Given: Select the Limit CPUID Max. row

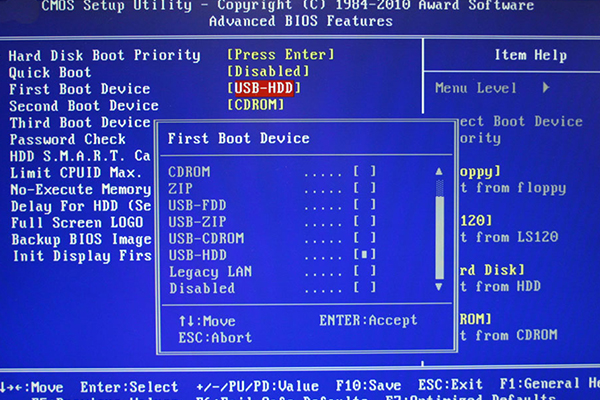Looking at the screenshot, I should coord(76,173).
